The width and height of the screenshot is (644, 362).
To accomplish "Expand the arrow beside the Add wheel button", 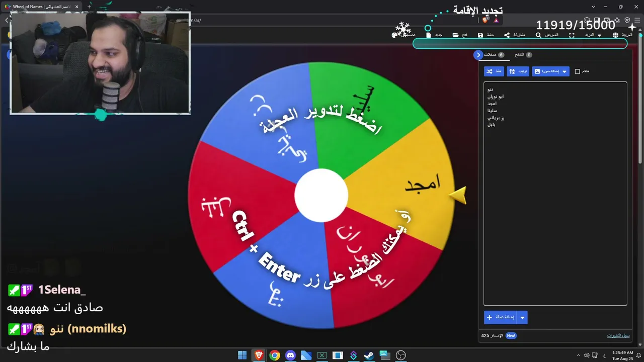I will (522, 317).
